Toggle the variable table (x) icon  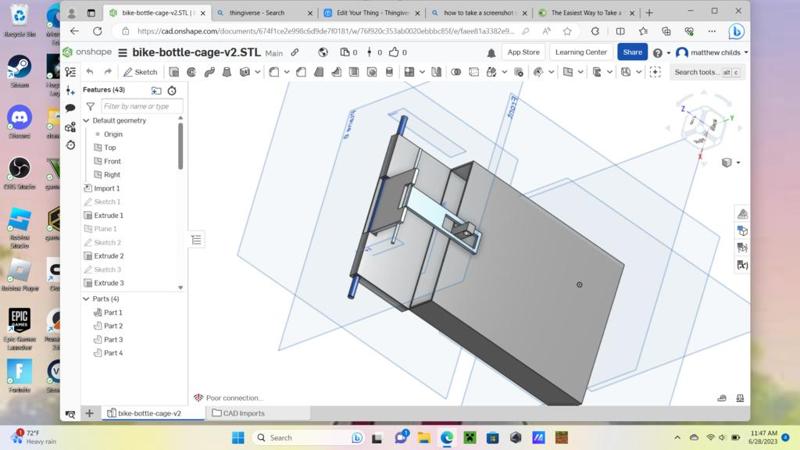click(742, 265)
